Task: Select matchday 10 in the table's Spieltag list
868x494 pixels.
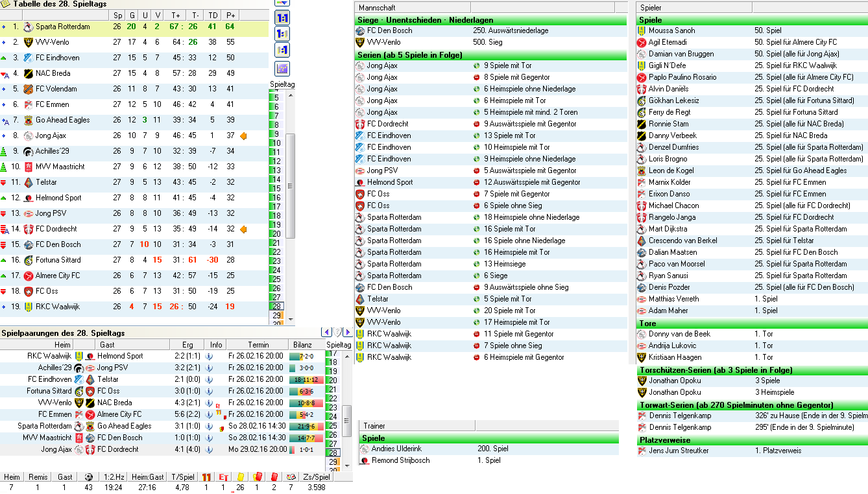Action: 276,143
